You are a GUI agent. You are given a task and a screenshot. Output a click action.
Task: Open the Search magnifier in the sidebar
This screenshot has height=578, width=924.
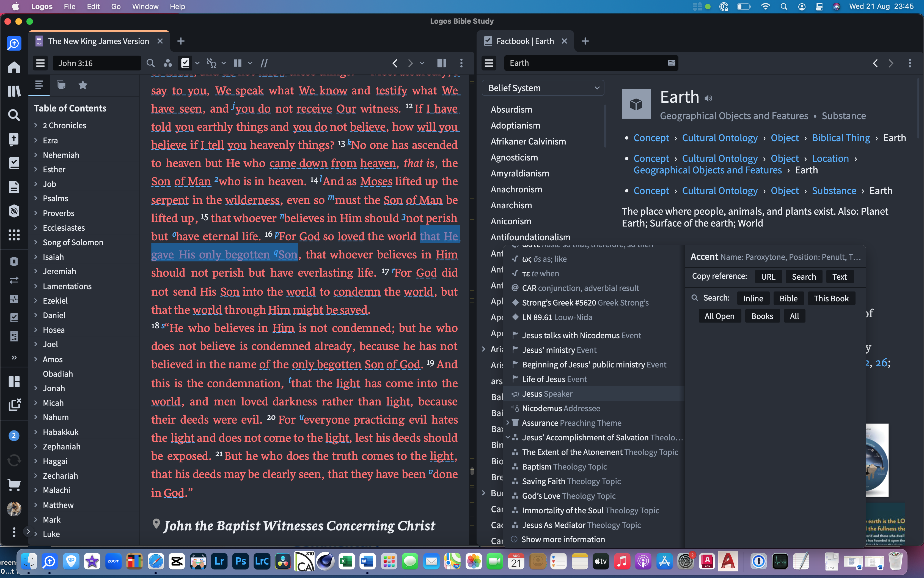(14, 115)
